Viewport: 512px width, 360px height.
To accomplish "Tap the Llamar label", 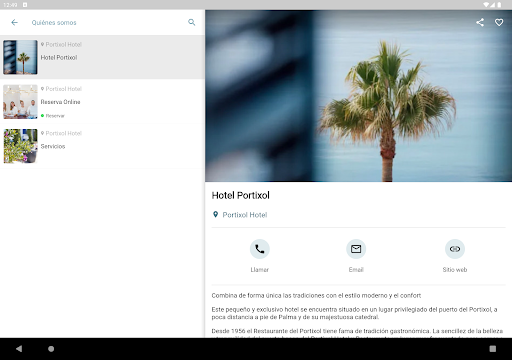I will (260, 270).
